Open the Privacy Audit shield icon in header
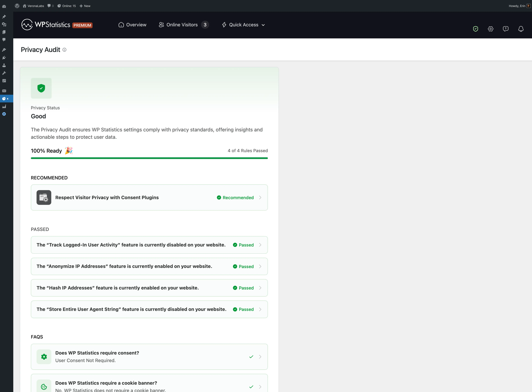The image size is (532, 392). (475, 29)
